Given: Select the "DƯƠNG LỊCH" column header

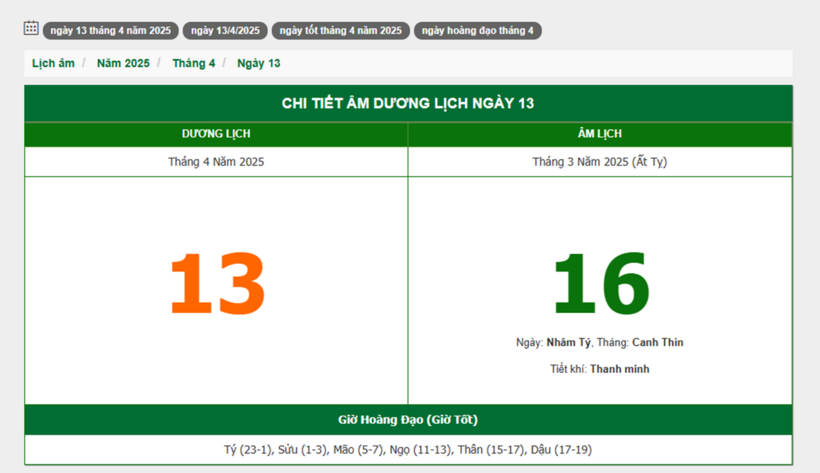Looking at the screenshot, I should tap(216, 134).
